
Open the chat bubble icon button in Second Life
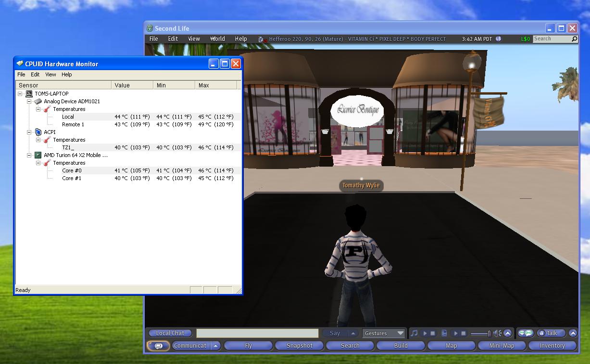point(158,346)
